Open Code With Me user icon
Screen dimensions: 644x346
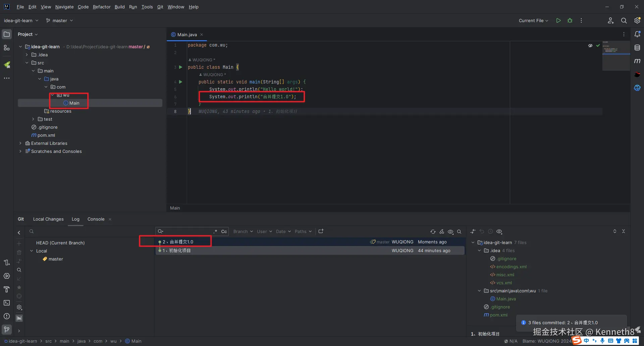(611, 20)
